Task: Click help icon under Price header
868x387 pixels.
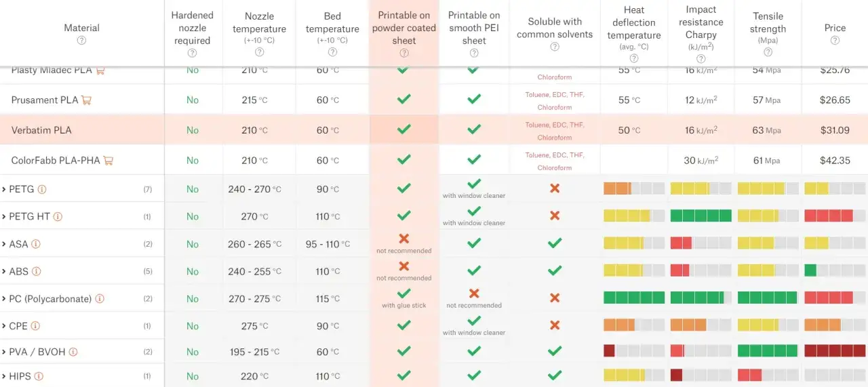Action: (x=835, y=41)
